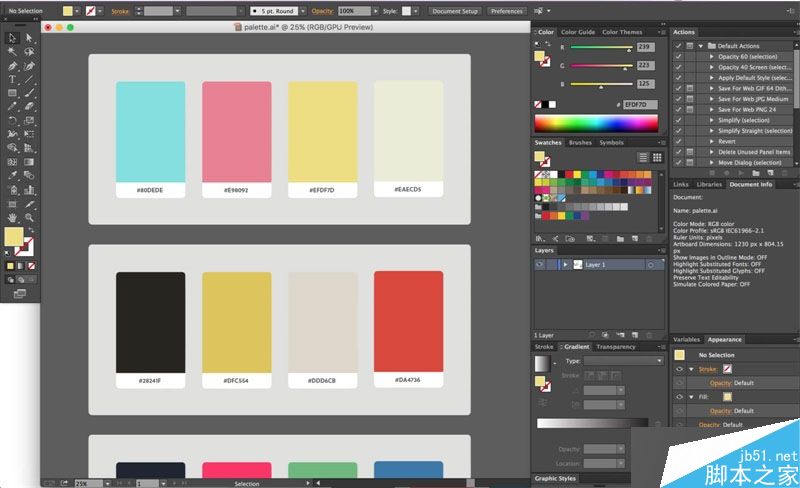Toggle checkmark for Opacity 60 (selection)
The height and width of the screenshot is (488, 800).
click(x=678, y=57)
